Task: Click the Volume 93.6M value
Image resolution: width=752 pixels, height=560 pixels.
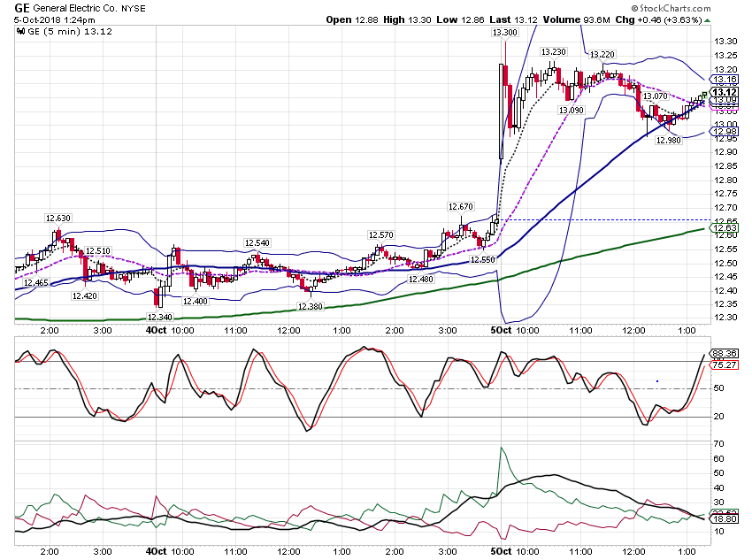Action: (x=577, y=20)
